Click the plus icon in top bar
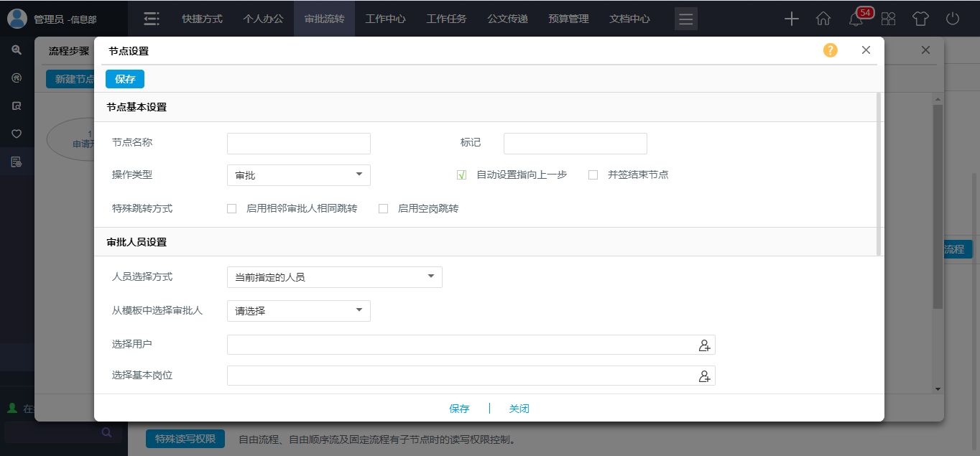 tap(791, 19)
